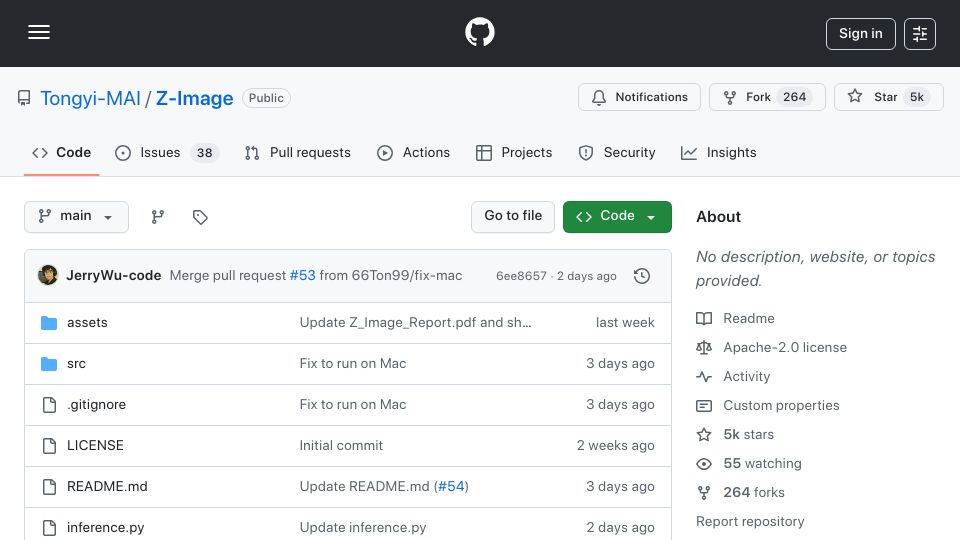960x540 pixels.
Task: Open src row 'Fix to run on Mac' commit
Action: click(353, 364)
